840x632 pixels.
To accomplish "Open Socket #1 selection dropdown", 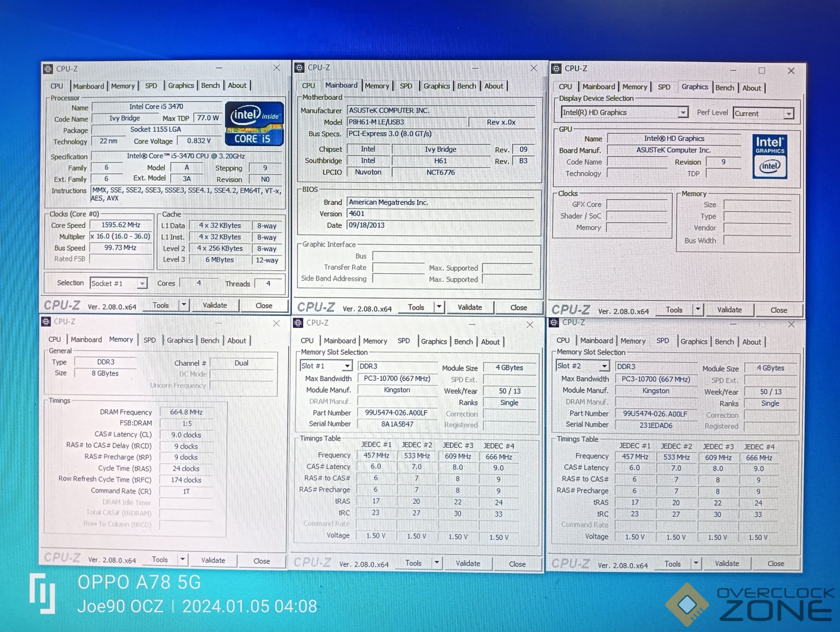I will [x=142, y=283].
